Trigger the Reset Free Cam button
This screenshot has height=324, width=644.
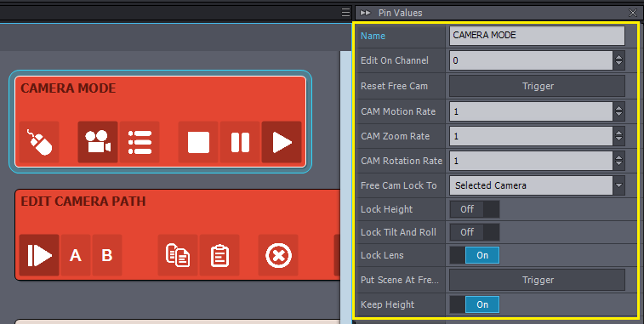[537, 86]
